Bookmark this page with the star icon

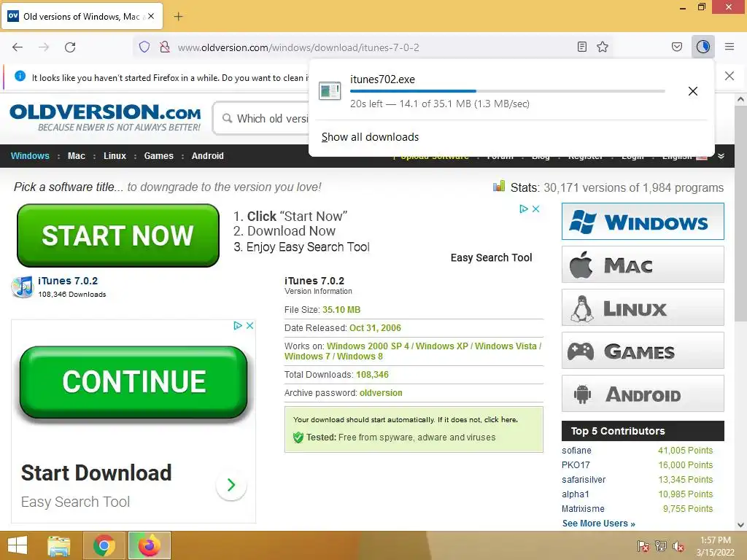tap(603, 47)
